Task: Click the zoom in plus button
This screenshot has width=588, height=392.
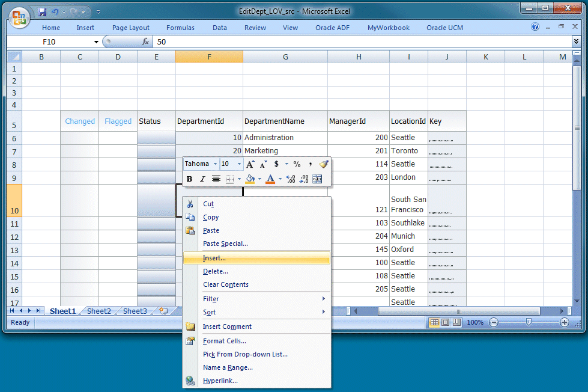Action: (x=564, y=322)
